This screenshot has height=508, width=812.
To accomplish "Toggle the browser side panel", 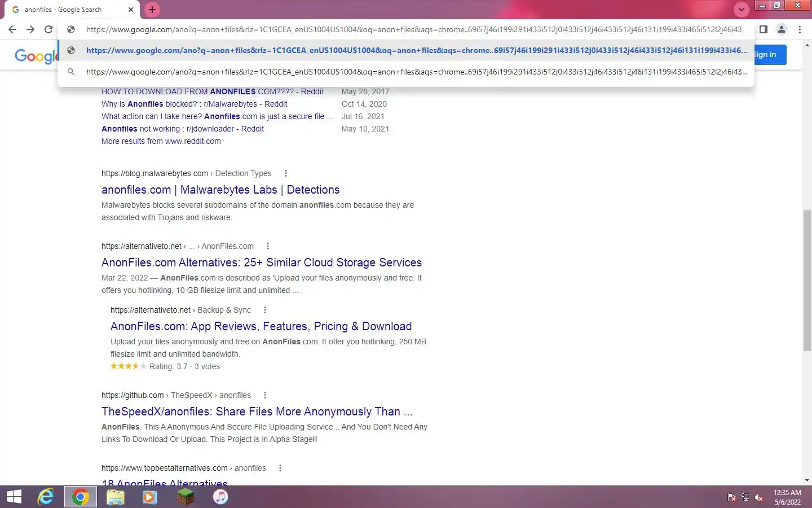I will [x=764, y=29].
